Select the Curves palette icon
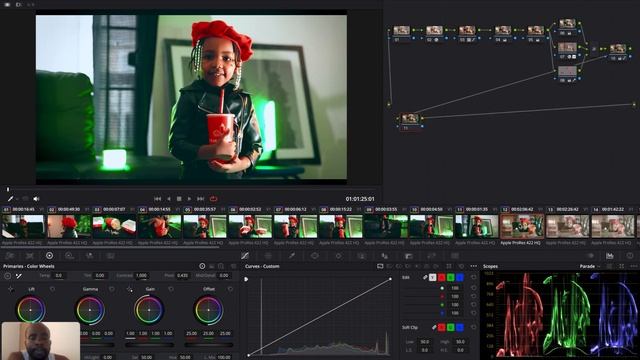 245,256
